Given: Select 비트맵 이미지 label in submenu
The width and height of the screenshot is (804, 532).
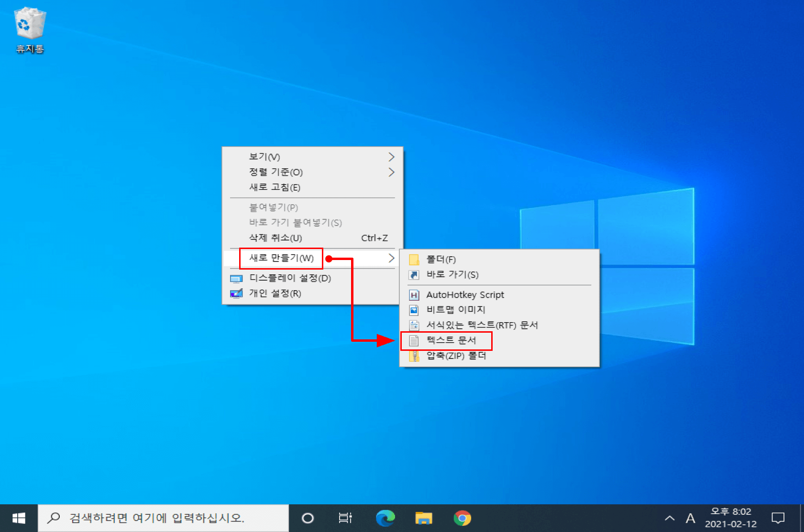Looking at the screenshot, I should point(456,310).
